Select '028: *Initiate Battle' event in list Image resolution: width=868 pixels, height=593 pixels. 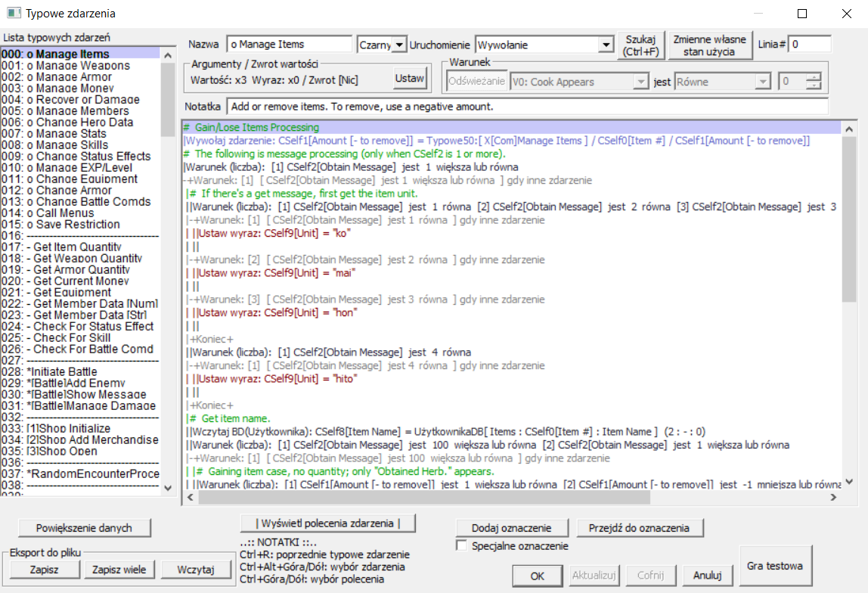point(60,371)
